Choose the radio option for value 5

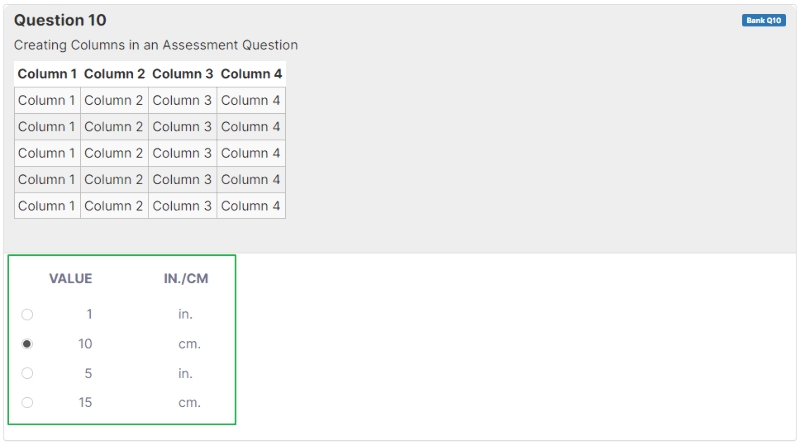tap(27, 373)
